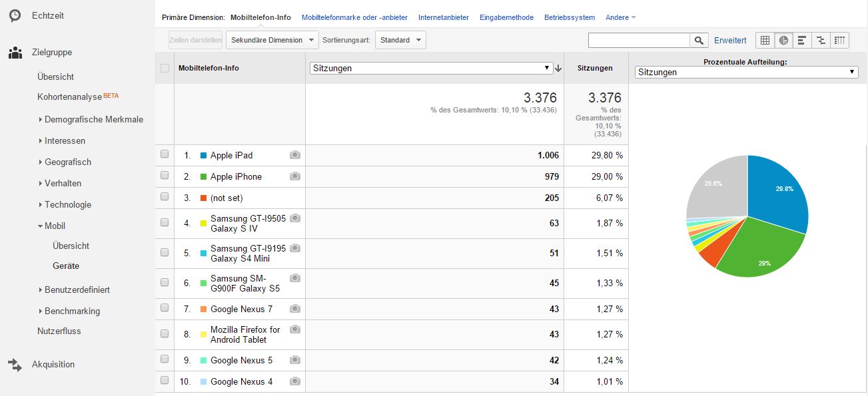Tick the checkbox for Google Nexus 7 row
Screen dimensions: 868x396
(x=165, y=308)
